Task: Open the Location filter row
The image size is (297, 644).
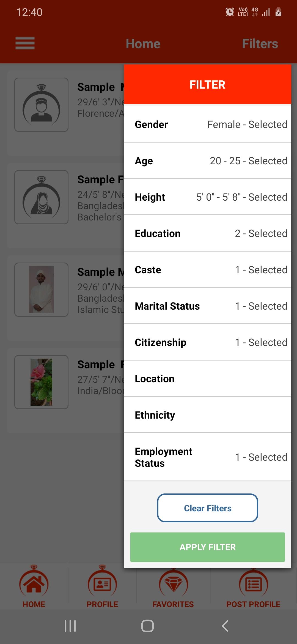Action: [208, 379]
